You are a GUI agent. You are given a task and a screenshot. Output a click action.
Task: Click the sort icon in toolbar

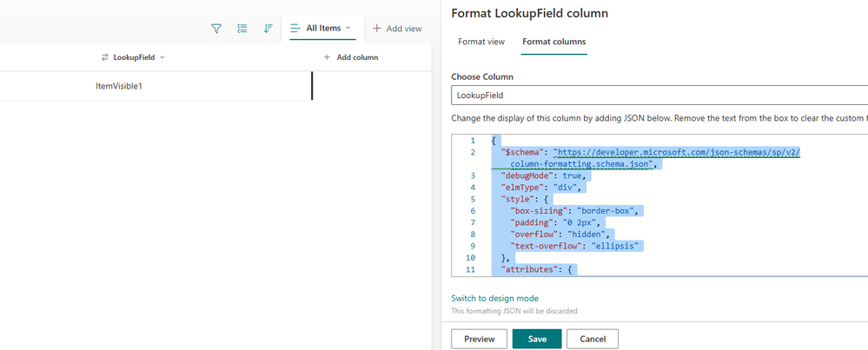click(268, 29)
